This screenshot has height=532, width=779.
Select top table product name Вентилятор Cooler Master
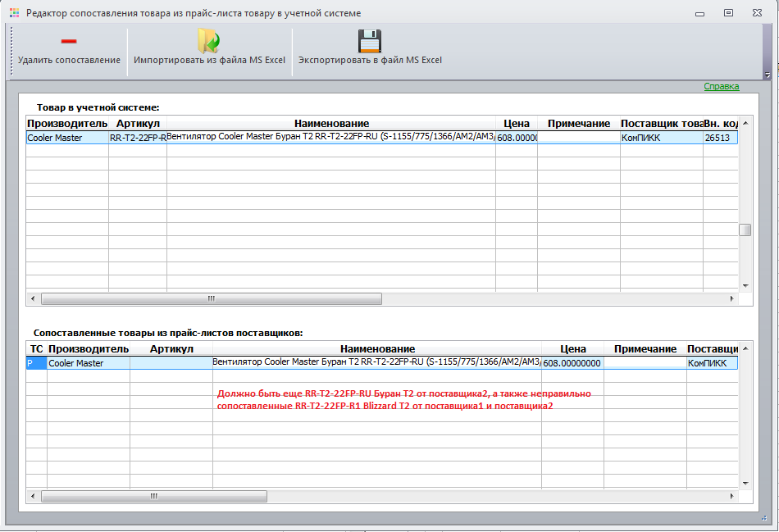tap(331, 138)
